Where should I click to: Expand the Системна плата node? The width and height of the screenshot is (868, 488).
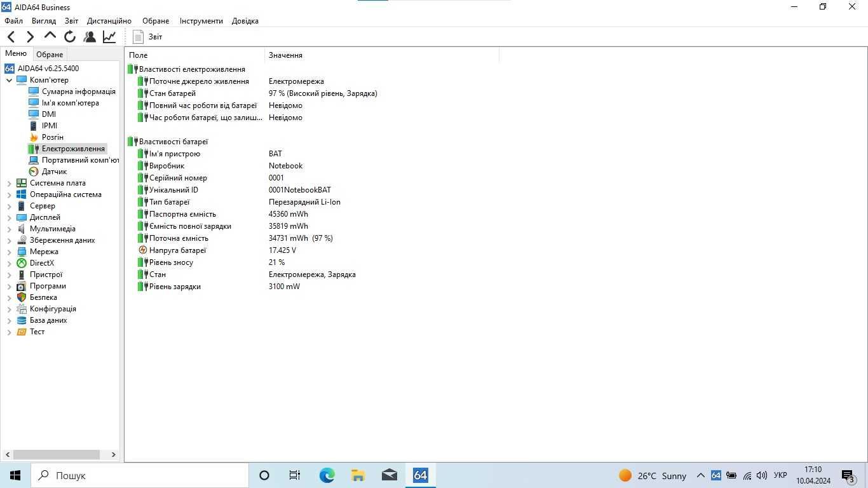point(9,183)
